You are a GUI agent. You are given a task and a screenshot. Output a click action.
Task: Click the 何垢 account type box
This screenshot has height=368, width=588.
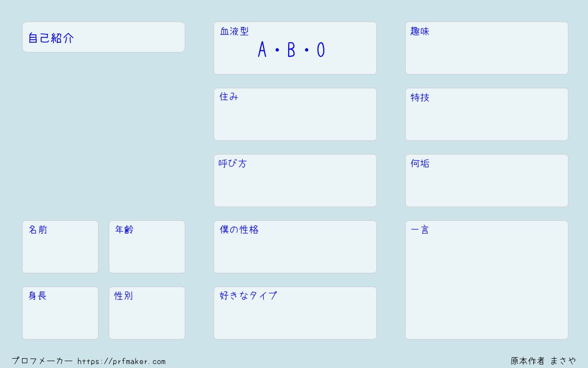pos(487,181)
